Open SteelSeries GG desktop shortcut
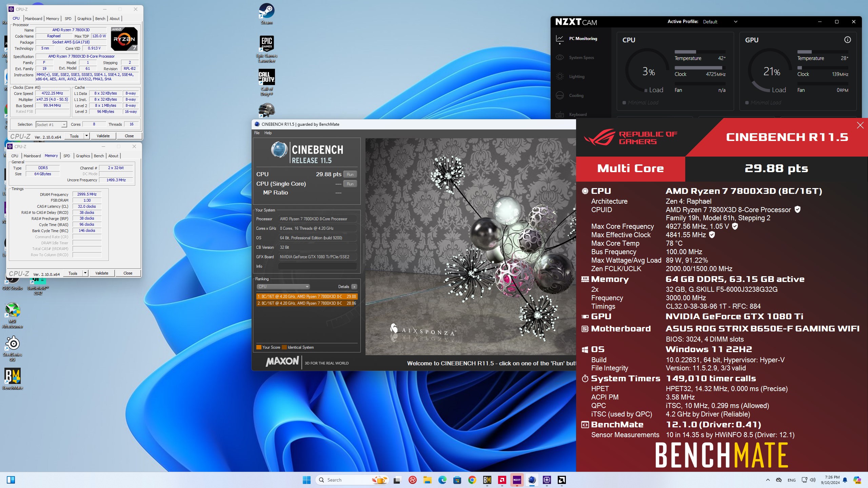The image size is (868, 488). coord(13,348)
